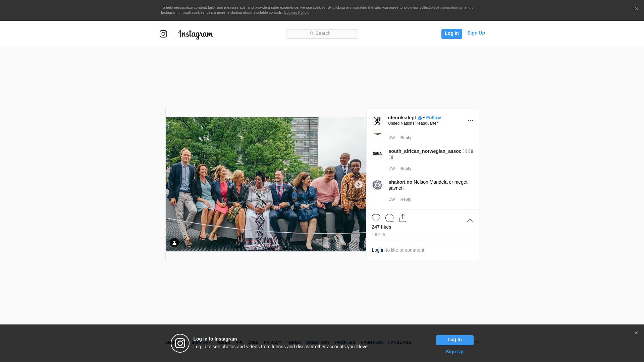Open the DIRECTORY footer link
Viewport: 644px width, 362px height.
pyautogui.click(x=318, y=343)
